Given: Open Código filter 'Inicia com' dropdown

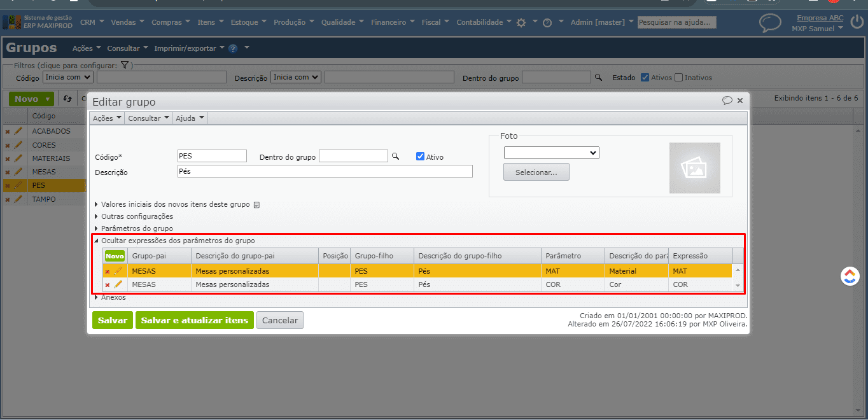Looking at the screenshot, I should click(x=68, y=77).
